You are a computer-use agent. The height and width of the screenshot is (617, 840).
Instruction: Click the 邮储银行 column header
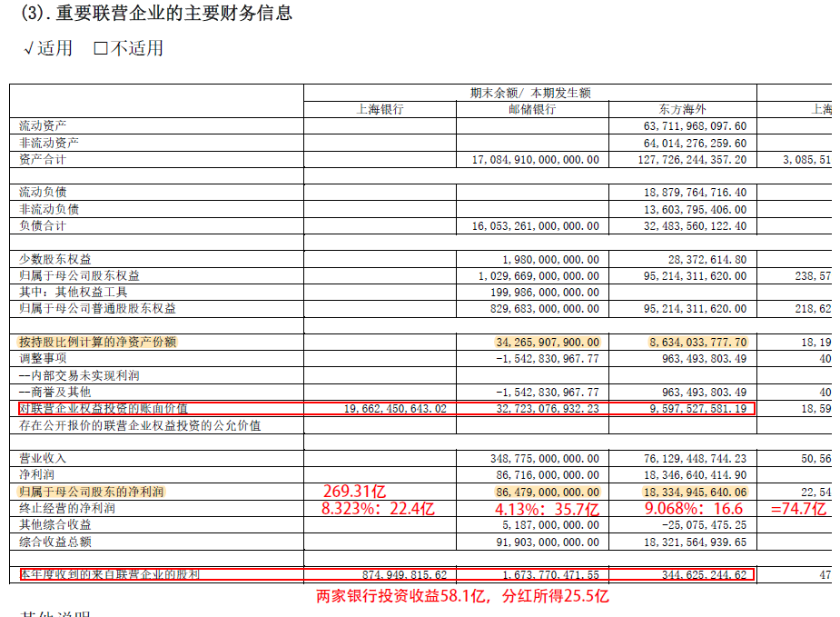(532, 109)
